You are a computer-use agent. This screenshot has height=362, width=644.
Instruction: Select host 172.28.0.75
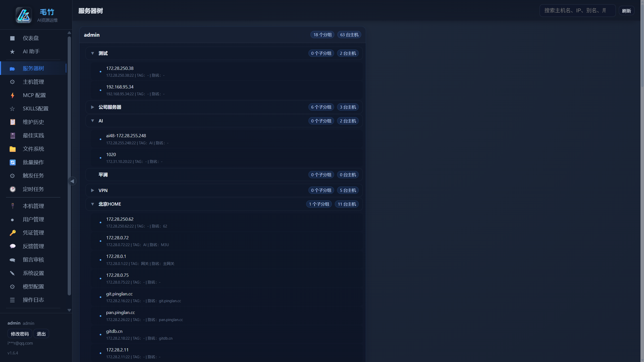(x=227, y=279)
